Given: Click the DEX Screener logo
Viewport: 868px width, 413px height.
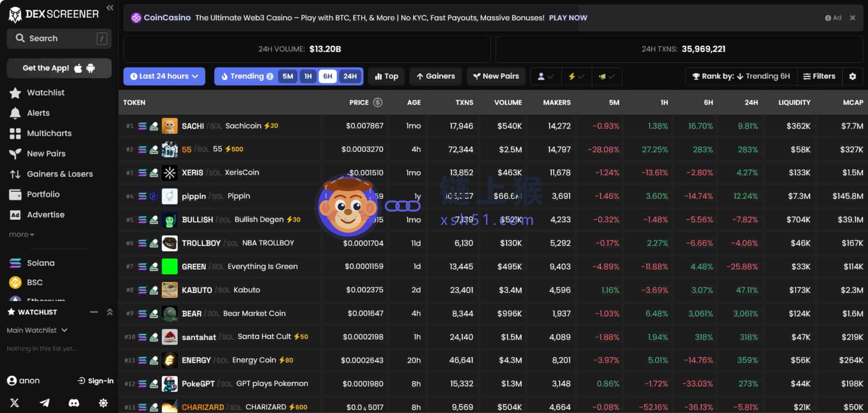Looking at the screenshot, I should 54,14.
